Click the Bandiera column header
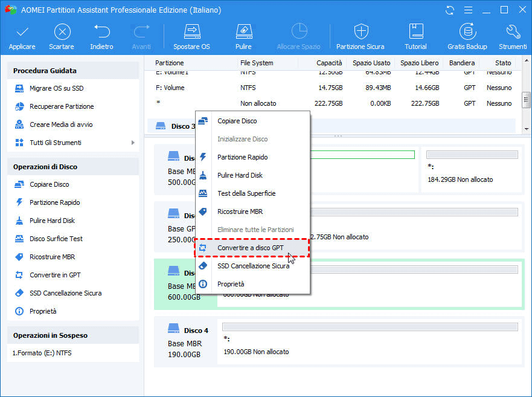The image size is (532, 397). coord(462,63)
